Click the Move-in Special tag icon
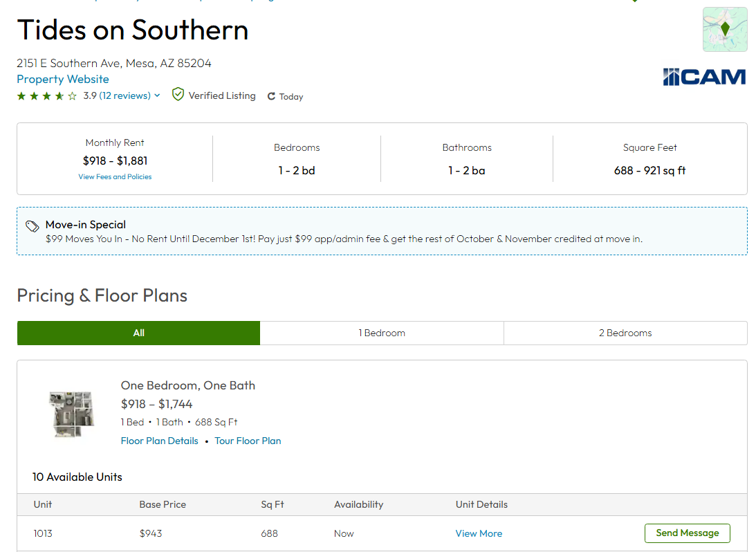 pyautogui.click(x=32, y=226)
